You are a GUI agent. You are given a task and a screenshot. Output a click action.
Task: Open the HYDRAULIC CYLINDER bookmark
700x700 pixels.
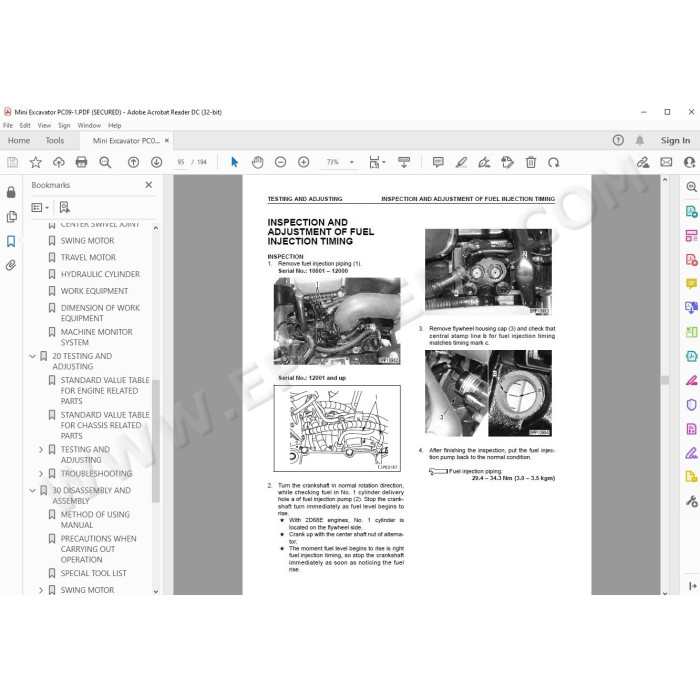pyautogui.click(x=100, y=274)
